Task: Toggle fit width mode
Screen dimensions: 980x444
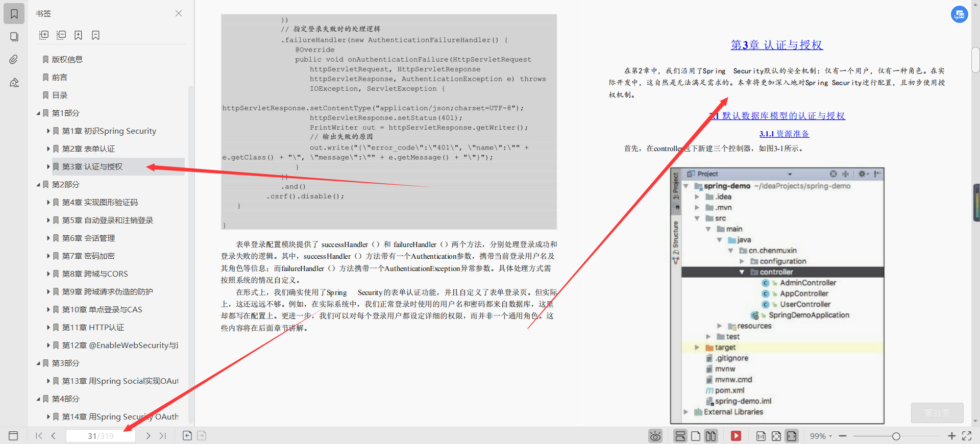Action: click(792, 436)
